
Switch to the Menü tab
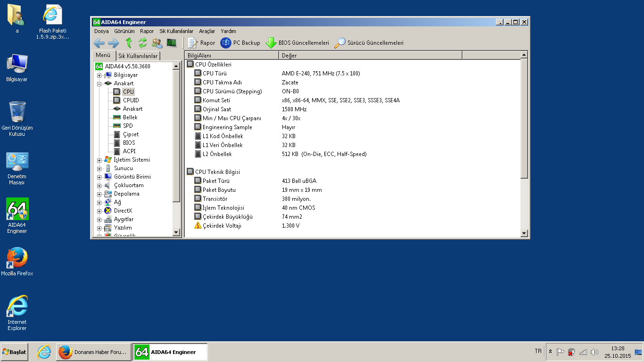tap(103, 55)
